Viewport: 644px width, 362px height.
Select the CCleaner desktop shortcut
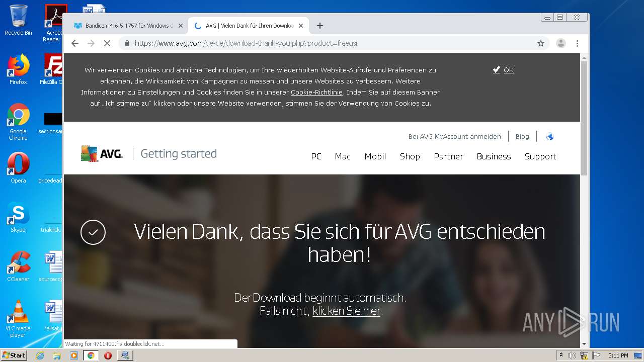18,266
